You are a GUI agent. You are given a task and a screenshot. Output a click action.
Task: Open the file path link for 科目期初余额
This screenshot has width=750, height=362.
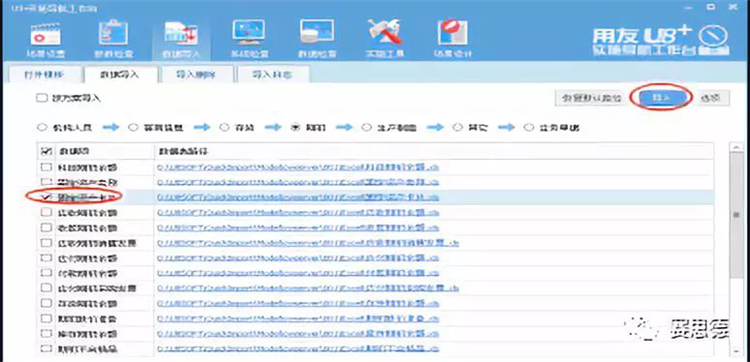click(x=298, y=167)
